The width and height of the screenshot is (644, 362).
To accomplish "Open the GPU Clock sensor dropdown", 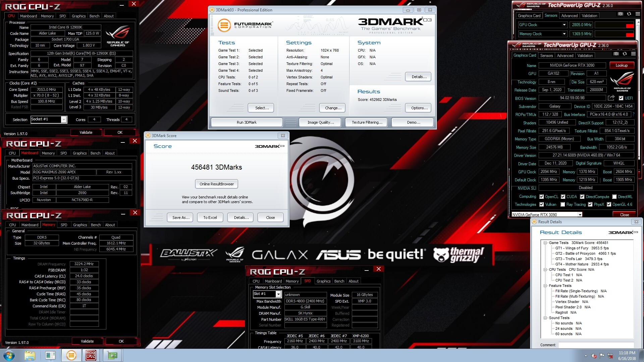I will tap(564, 25).
